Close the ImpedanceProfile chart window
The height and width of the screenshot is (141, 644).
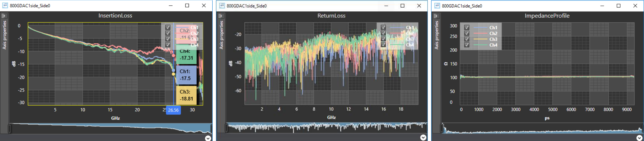pos(635,6)
